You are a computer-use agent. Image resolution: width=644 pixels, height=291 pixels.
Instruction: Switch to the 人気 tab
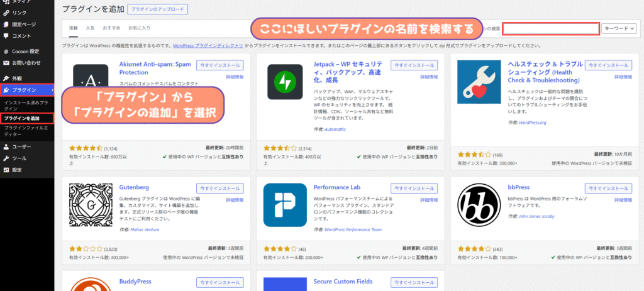click(x=90, y=28)
